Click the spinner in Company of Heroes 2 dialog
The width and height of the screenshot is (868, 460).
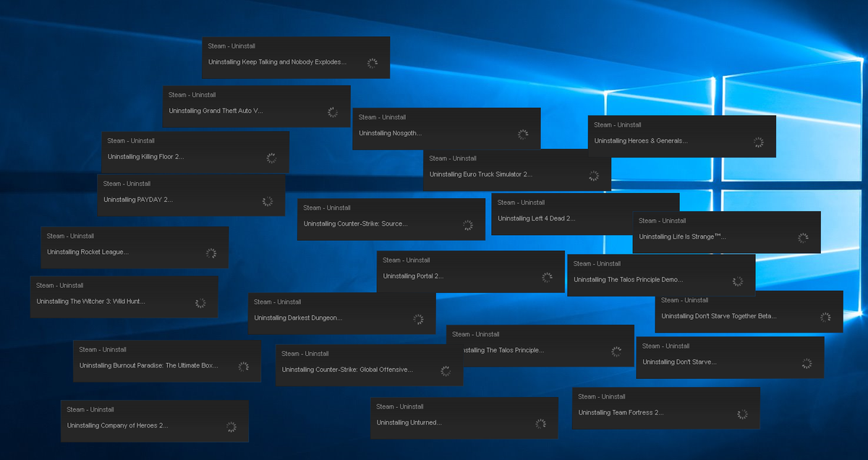click(231, 427)
